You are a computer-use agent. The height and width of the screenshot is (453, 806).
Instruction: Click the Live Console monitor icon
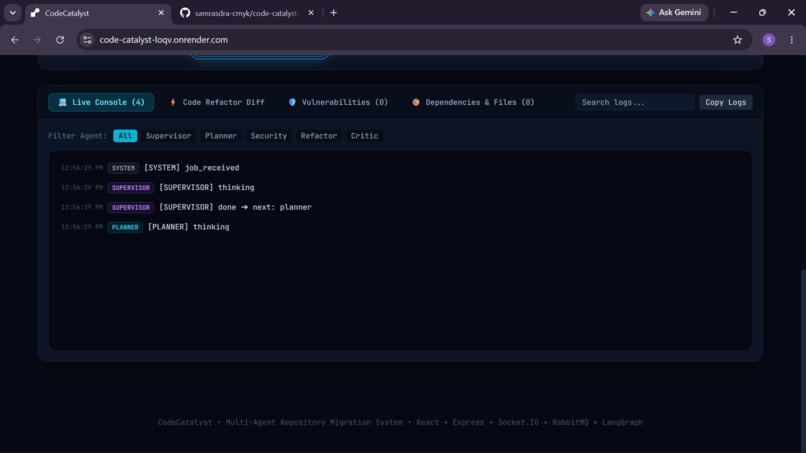click(x=62, y=102)
